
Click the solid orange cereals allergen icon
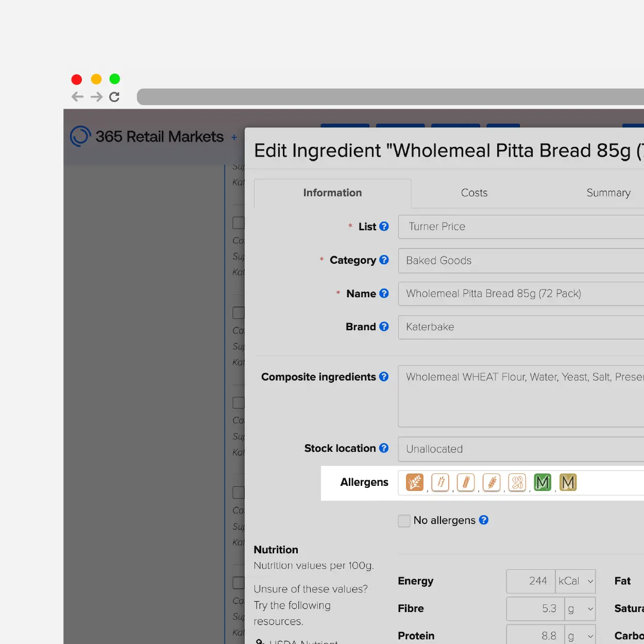(415, 482)
